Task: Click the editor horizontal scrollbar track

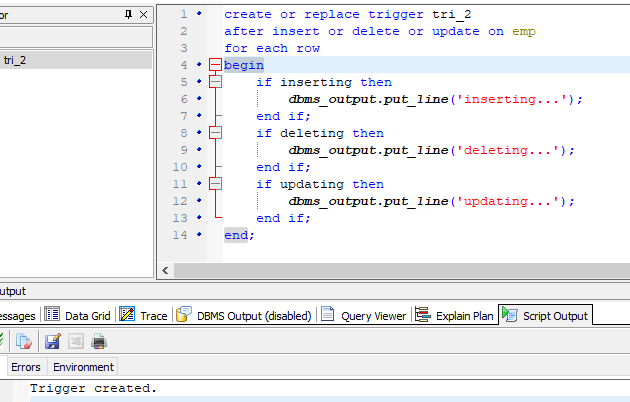Action: [x=402, y=270]
